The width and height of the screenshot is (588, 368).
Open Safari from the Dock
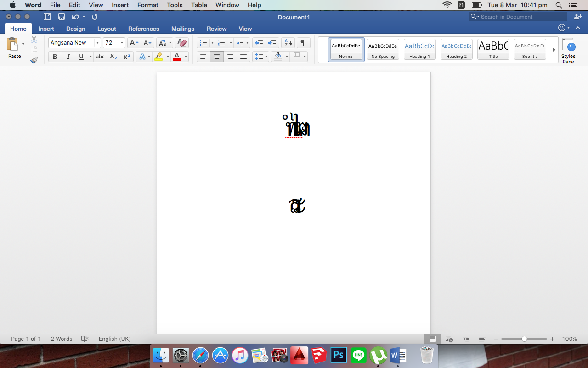click(200, 355)
